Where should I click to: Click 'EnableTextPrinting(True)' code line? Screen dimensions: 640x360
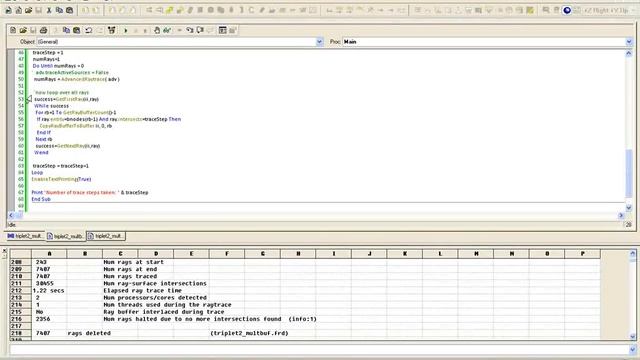tap(61, 179)
